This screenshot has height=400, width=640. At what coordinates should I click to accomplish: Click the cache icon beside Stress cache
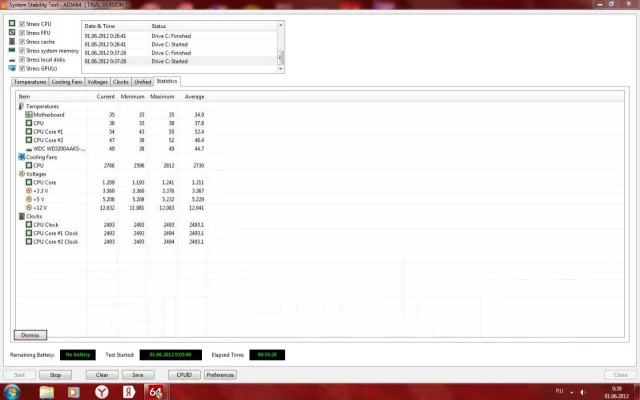tap(12, 42)
